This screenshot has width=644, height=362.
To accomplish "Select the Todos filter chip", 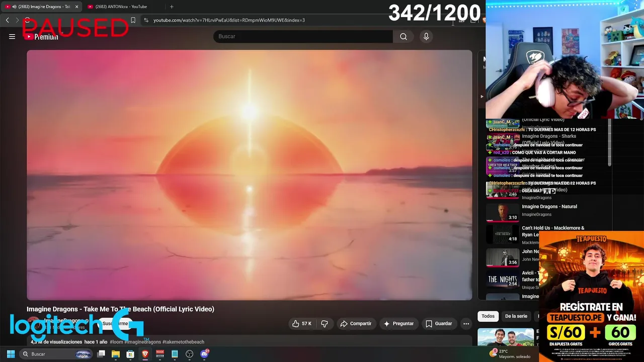I will (488, 316).
